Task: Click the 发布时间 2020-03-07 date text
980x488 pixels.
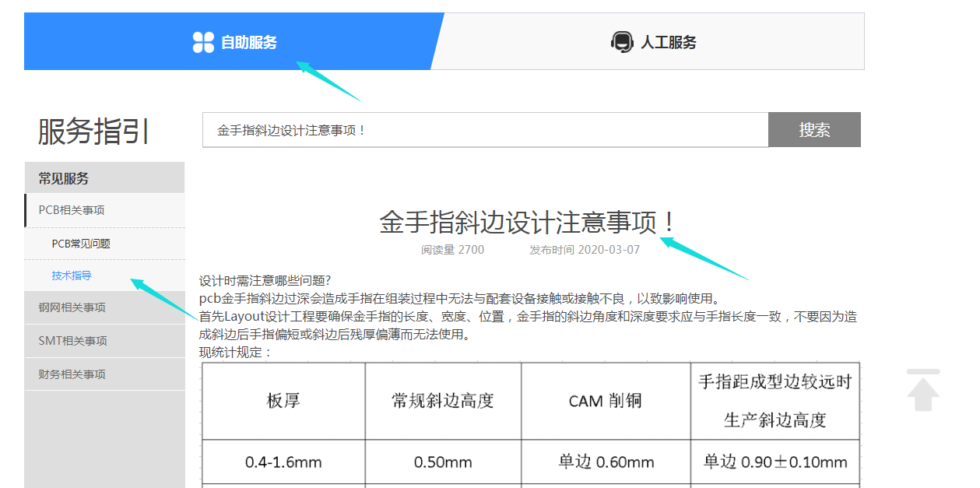Action: pos(584,250)
